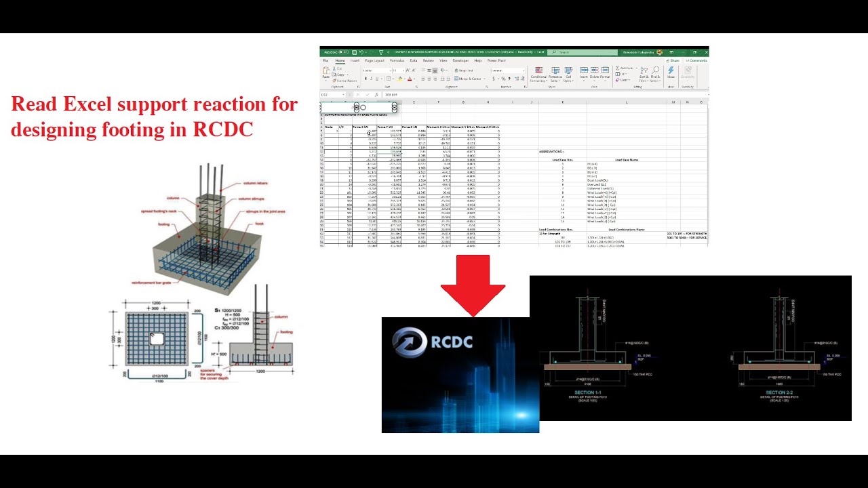Switch to the Insert ribbon tab
868x488 pixels.
[355, 60]
